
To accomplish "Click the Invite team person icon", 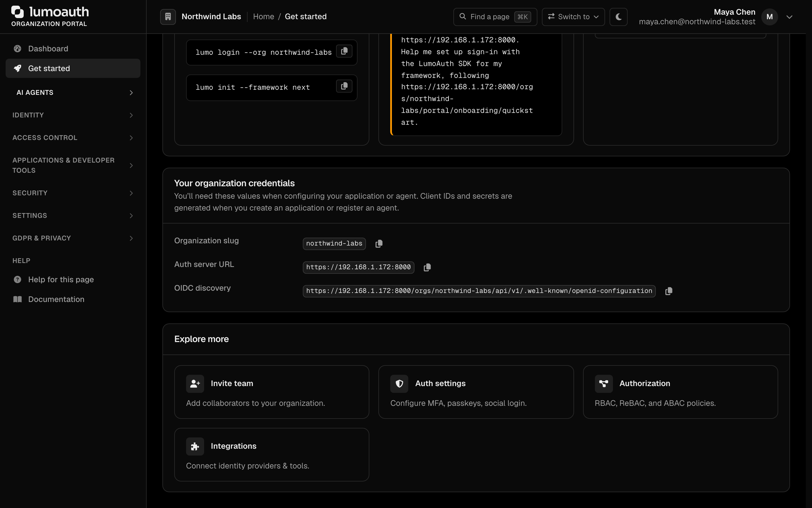I will [x=195, y=384].
